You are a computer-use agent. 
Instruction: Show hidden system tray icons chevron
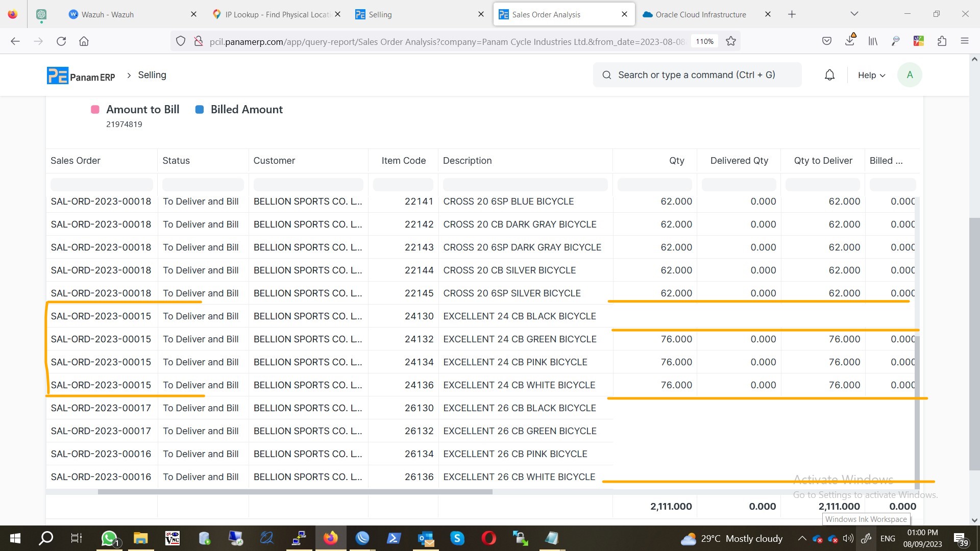[x=802, y=538]
